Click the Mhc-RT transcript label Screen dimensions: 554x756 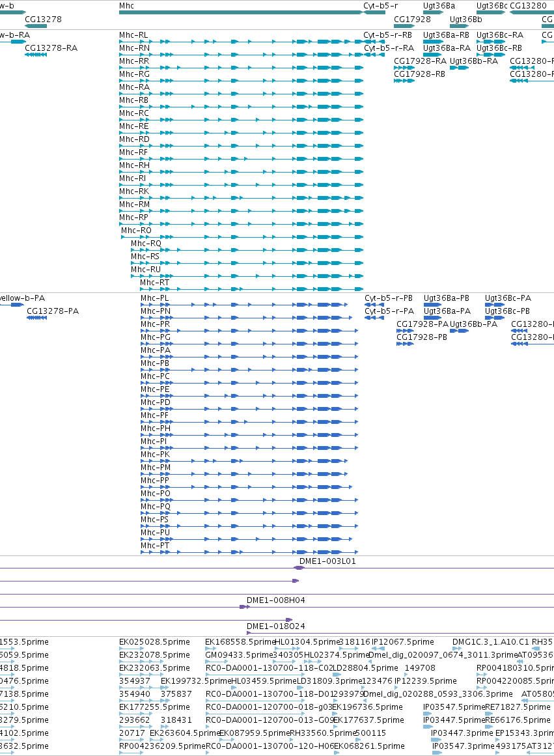[154, 283]
